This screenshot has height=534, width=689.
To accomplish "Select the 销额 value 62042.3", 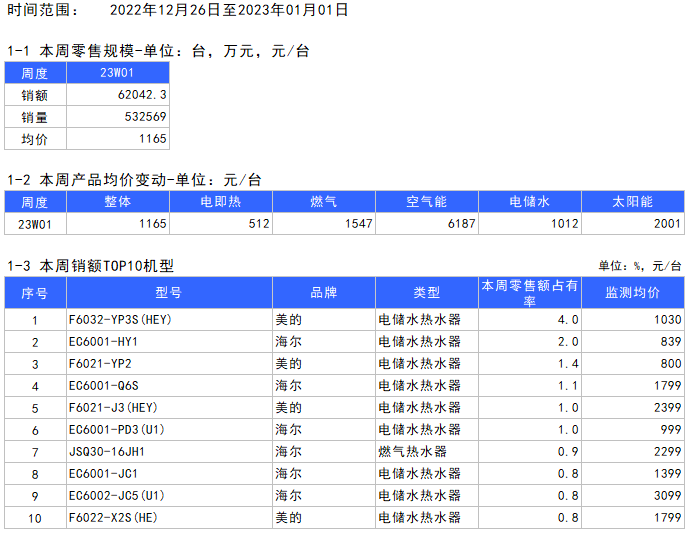I will pyautogui.click(x=142, y=94).
